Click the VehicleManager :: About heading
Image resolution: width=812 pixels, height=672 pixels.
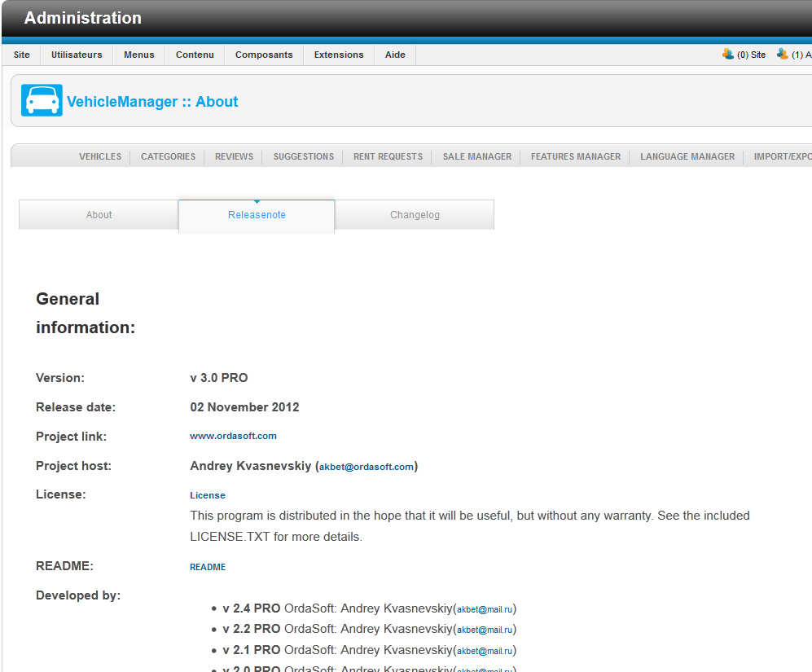coord(152,102)
